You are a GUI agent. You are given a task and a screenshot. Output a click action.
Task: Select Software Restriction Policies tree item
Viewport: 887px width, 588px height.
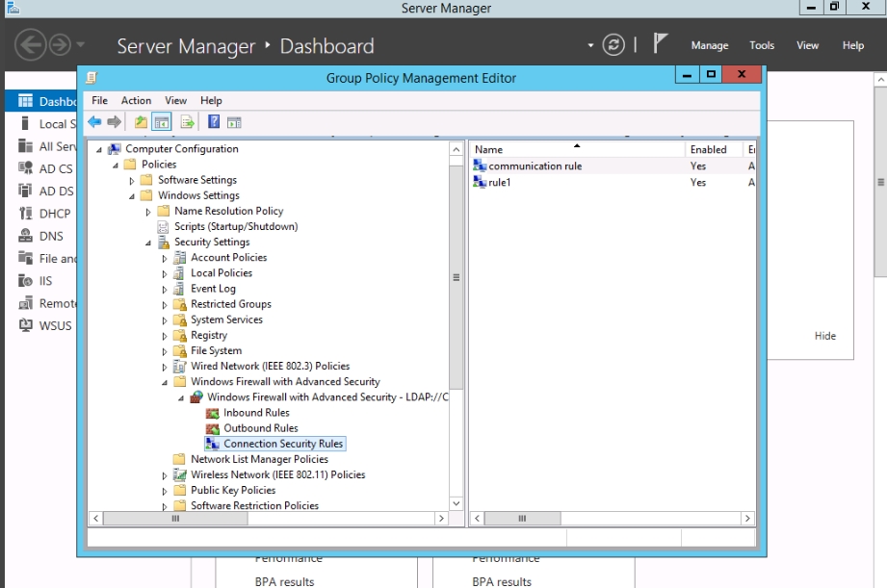pos(254,505)
